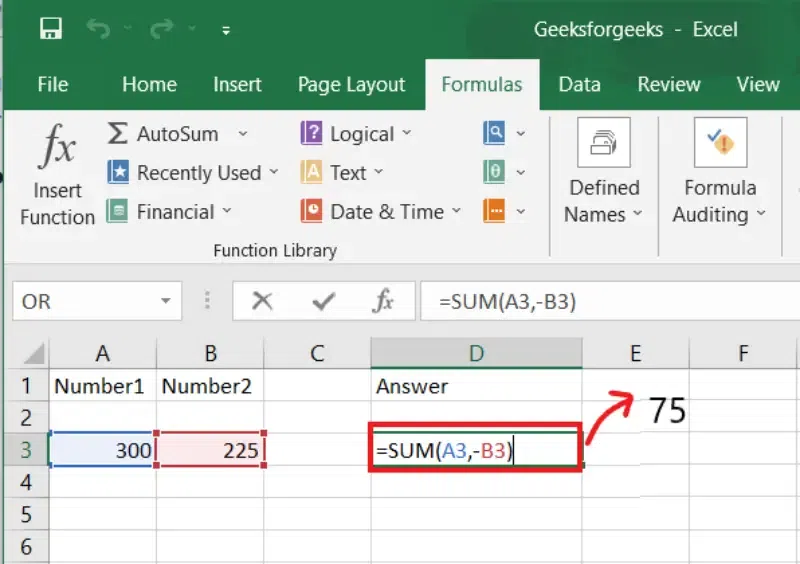The width and height of the screenshot is (800, 564).
Task: Open Customize Quick Access Toolbar dropdown
Action: coord(227,30)
